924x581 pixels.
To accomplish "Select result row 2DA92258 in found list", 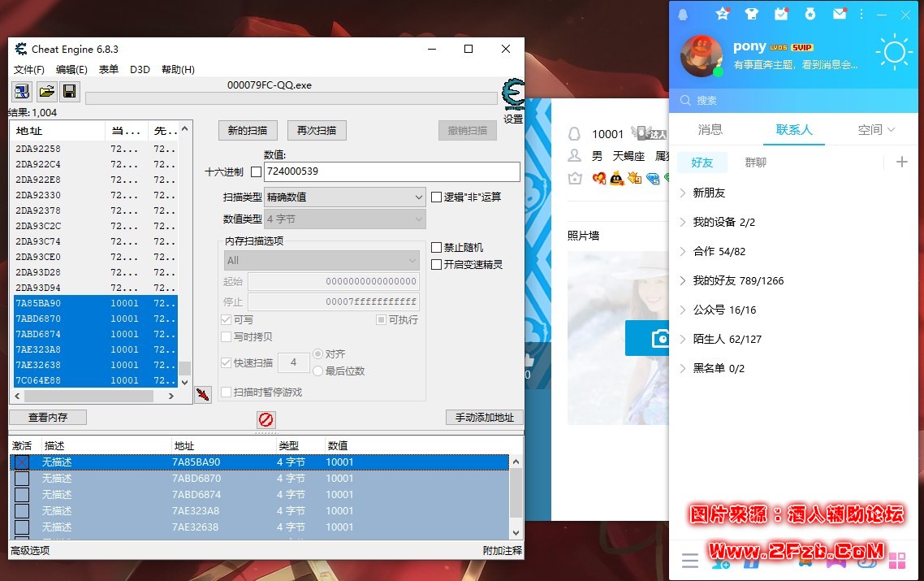I will click(x=95, y=149).
